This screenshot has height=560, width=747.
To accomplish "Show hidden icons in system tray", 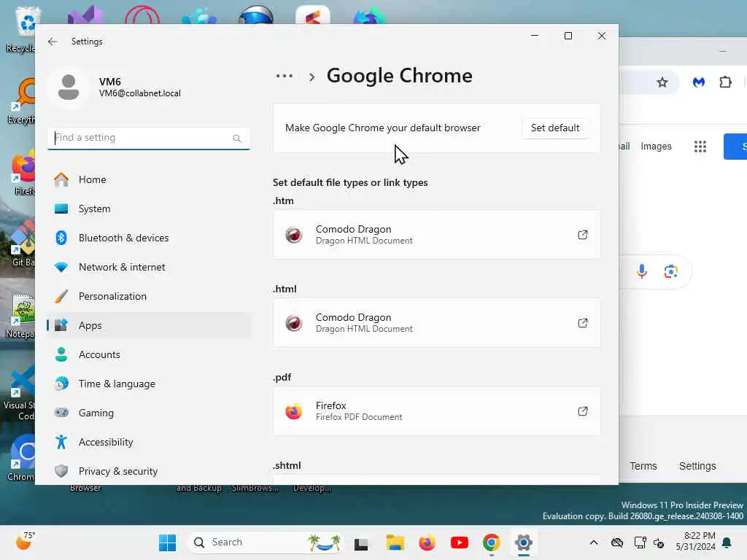I will coord(594,542).
